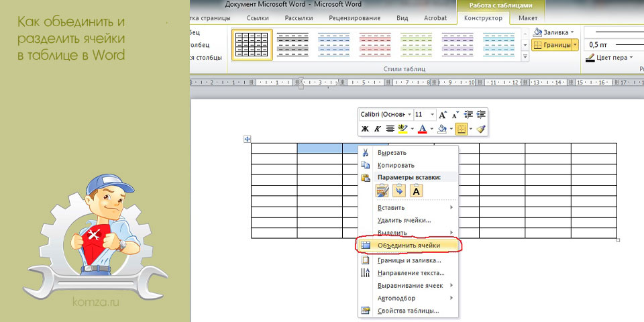Expand the Границы dropdown arrow in ribbon
This screenshot has height=322, width=644.
click(576, 45)
